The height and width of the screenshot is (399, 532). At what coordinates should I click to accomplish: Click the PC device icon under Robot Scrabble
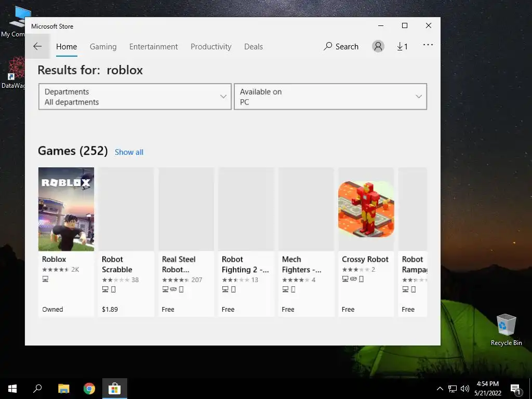click(x=105, y=289)
